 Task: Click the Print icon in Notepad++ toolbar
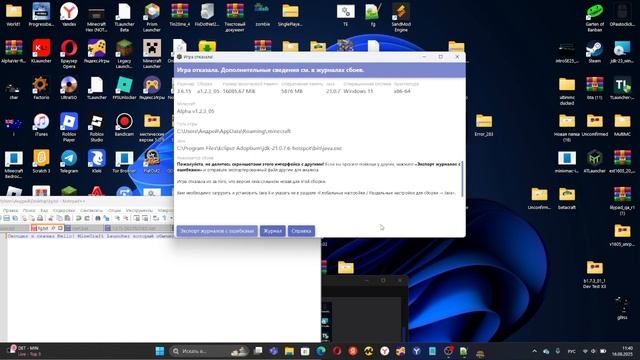click(x=40, y=218)
